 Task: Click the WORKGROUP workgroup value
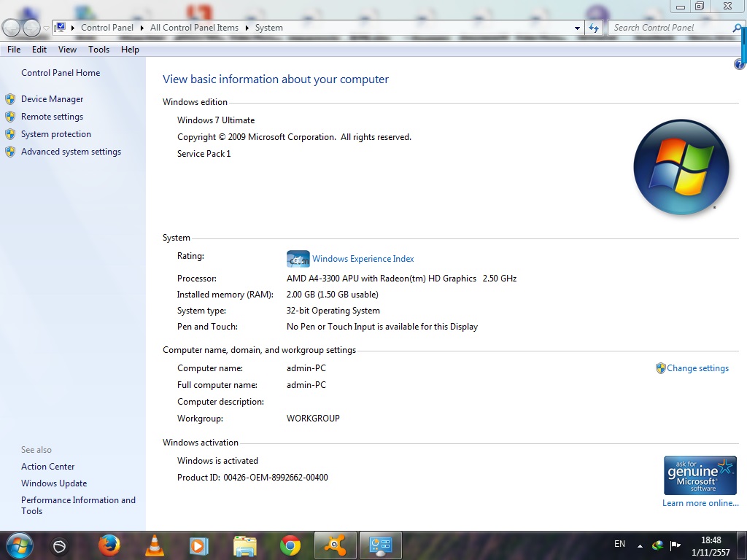tap(313, 419)
